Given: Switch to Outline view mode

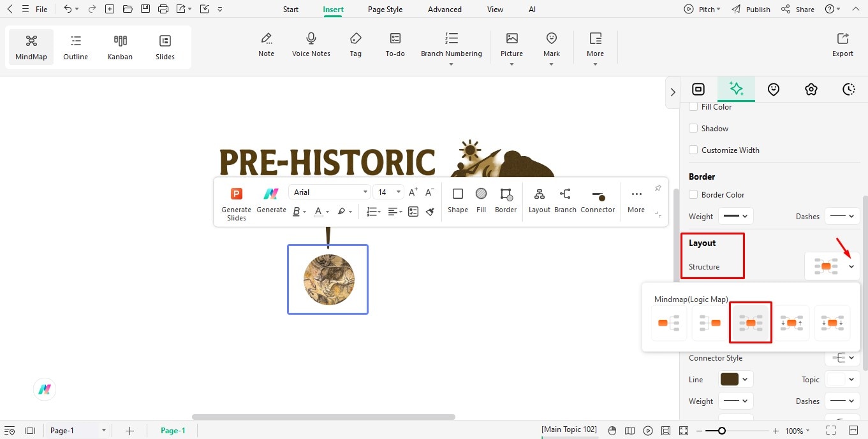Looking at the screenshot, I should click(x=75, y=48).
